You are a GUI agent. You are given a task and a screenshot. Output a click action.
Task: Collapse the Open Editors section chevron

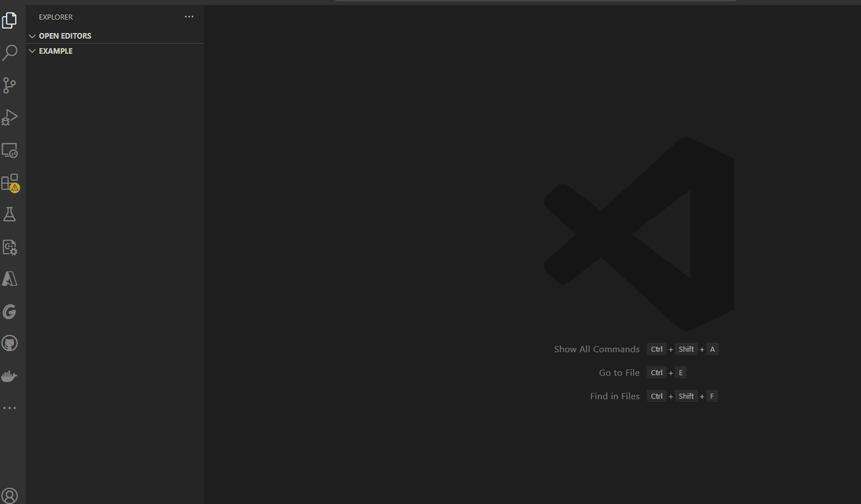click(33, 36)
